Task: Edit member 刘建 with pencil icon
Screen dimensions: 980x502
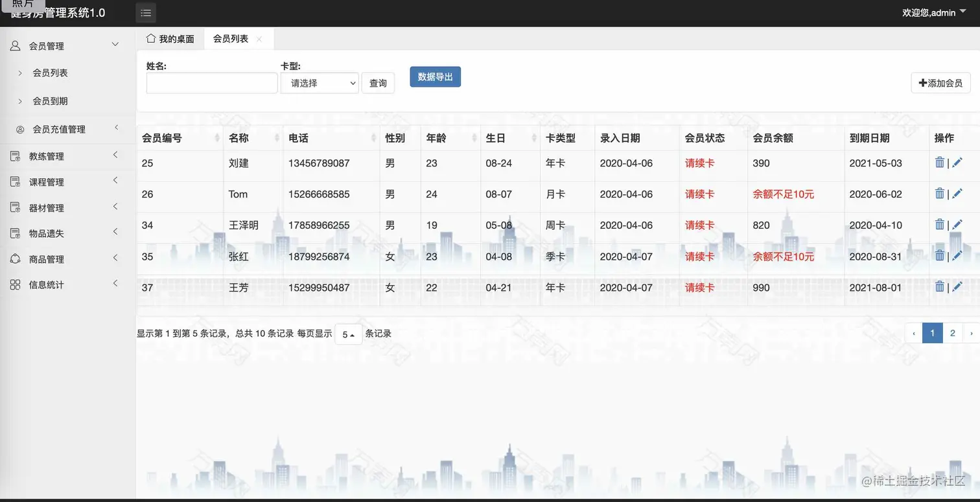Action: pos(957,163)
